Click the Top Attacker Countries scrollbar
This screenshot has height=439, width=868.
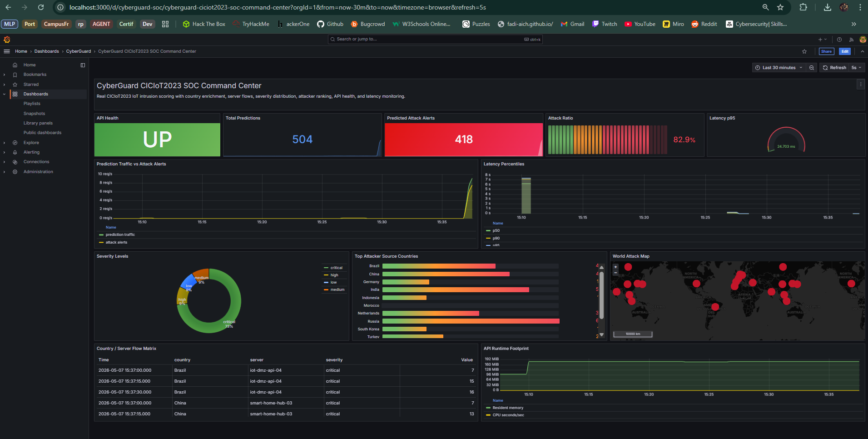(x=601, y=295)
